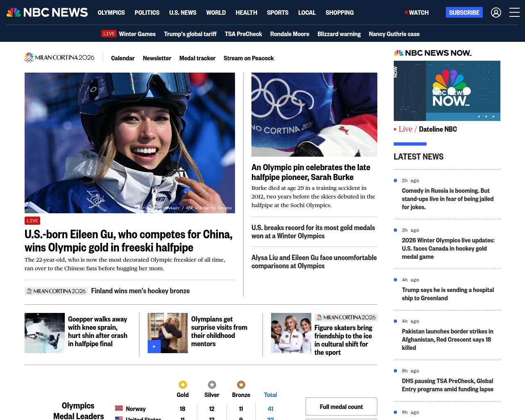
Task: Open the live Winter Games trending link
Action: [x=129, y=34]
